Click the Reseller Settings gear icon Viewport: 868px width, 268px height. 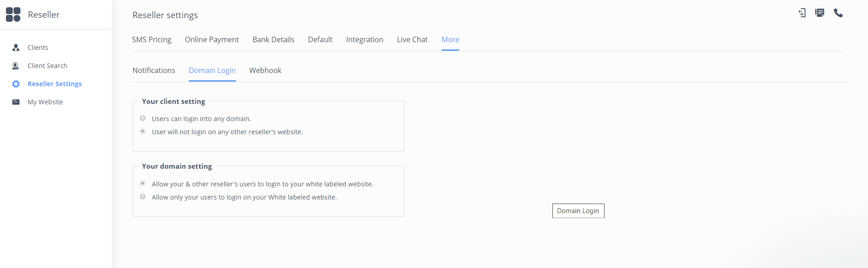(16, 84)
